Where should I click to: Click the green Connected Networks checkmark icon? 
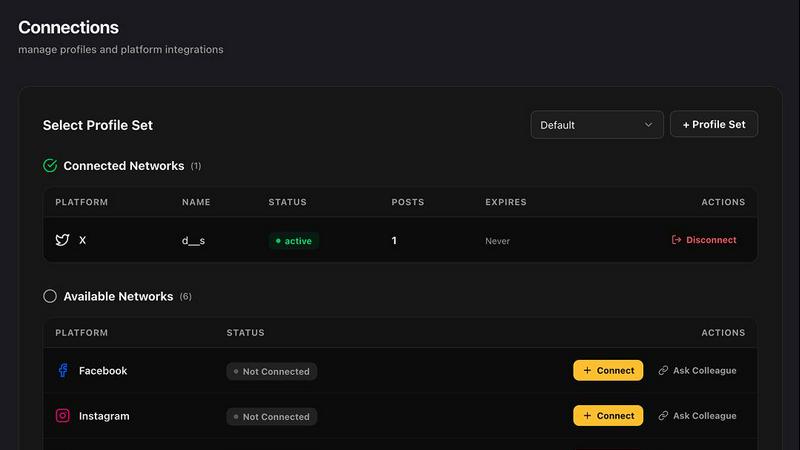(x=50, y=166)
